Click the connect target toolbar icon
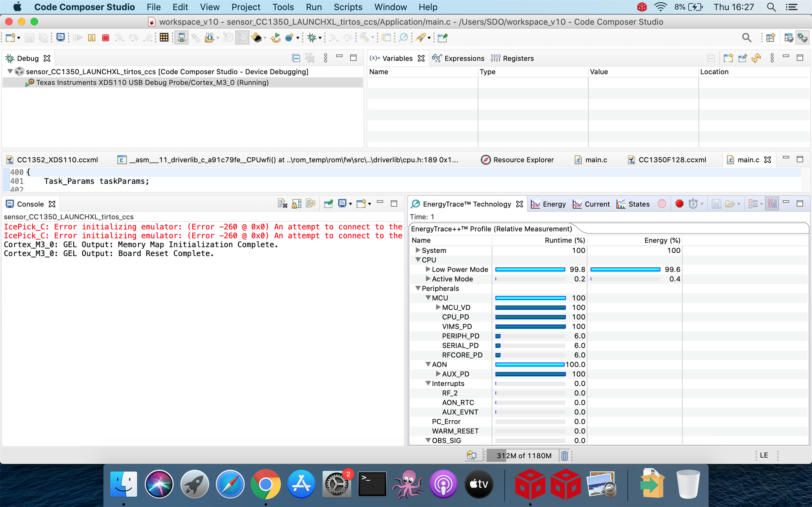Viewport: 812px width, 507px height. (x=182, y=38)
